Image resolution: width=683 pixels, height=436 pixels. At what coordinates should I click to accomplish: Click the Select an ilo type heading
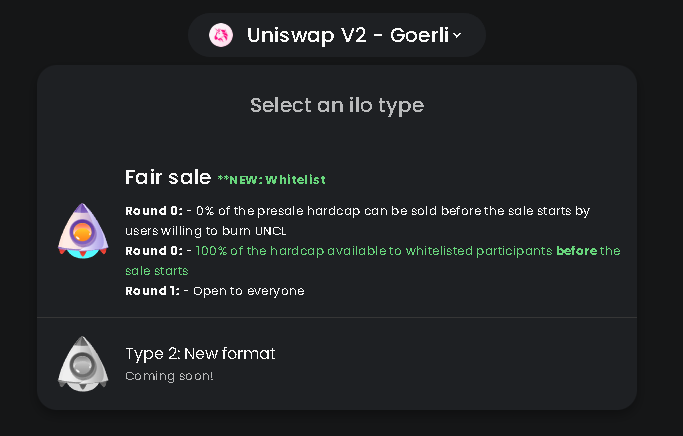click(x=336, y=105)
